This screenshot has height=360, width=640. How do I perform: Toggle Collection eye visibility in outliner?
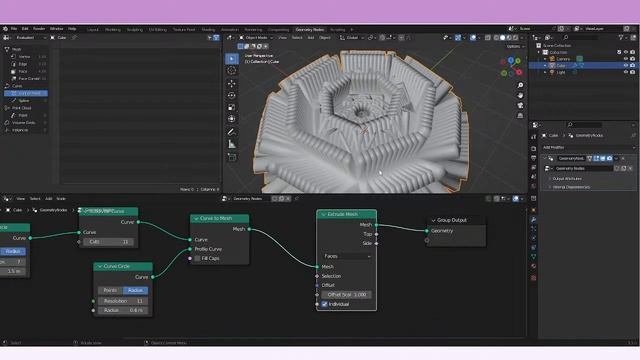(x=626, y=52)
